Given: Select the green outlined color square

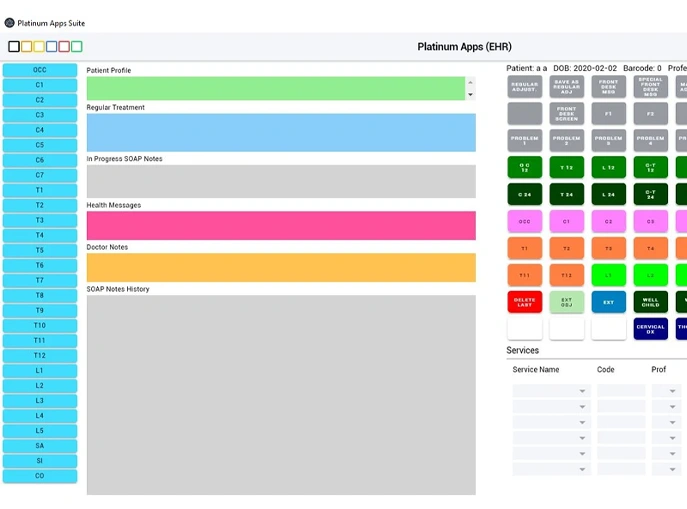Looking at the screenshot, I should pyautogui.click(x=77, y=46).
